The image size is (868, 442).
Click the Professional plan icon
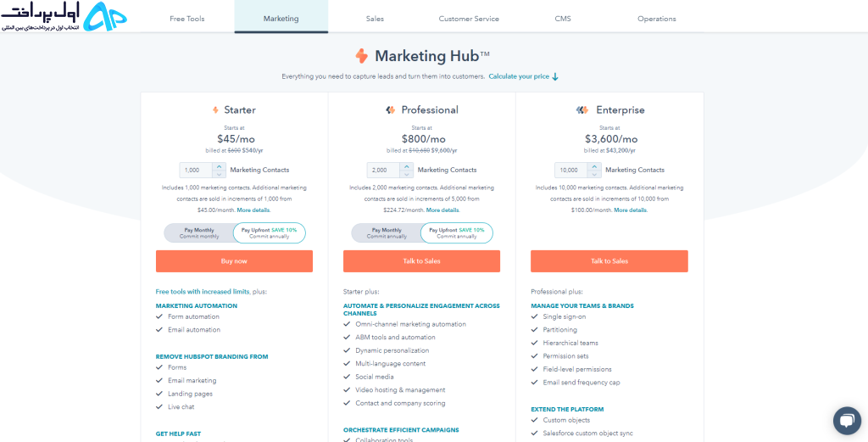pyautogui.click(x=390, y=110)
